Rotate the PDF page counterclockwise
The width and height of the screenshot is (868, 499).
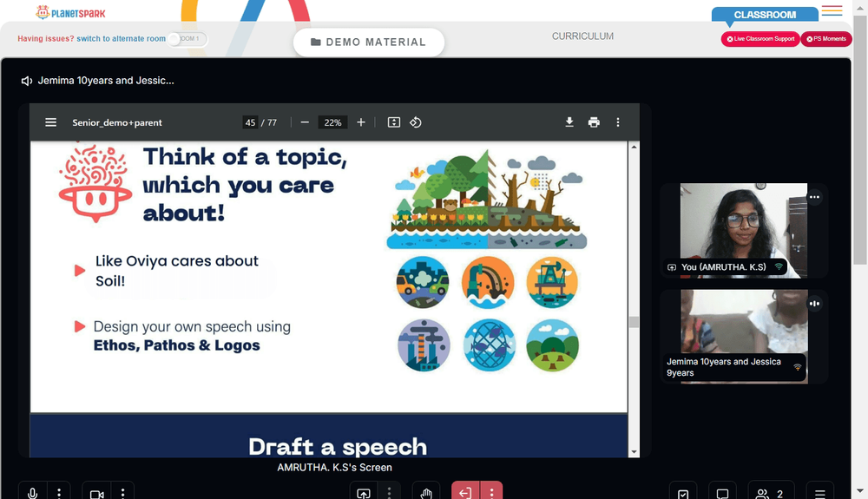pyautogui.click(x=416, y=122)
